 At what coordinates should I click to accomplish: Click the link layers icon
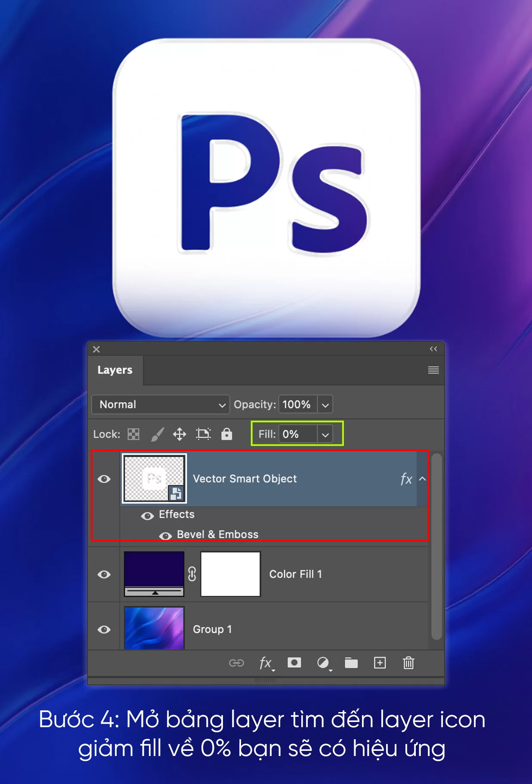[x=236, y=663]
